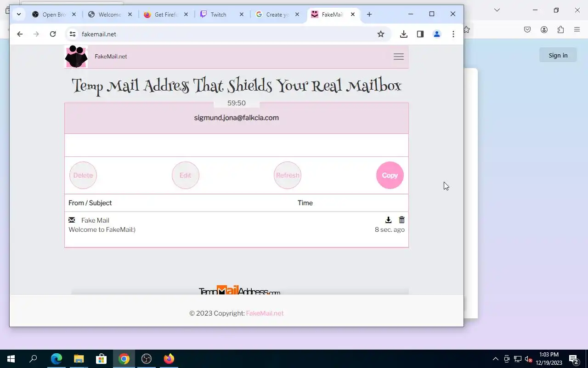Open Firefox application menu in background window
Viewport: 588px width, 368px height.
pyautogui.click(x=577, y=29)
